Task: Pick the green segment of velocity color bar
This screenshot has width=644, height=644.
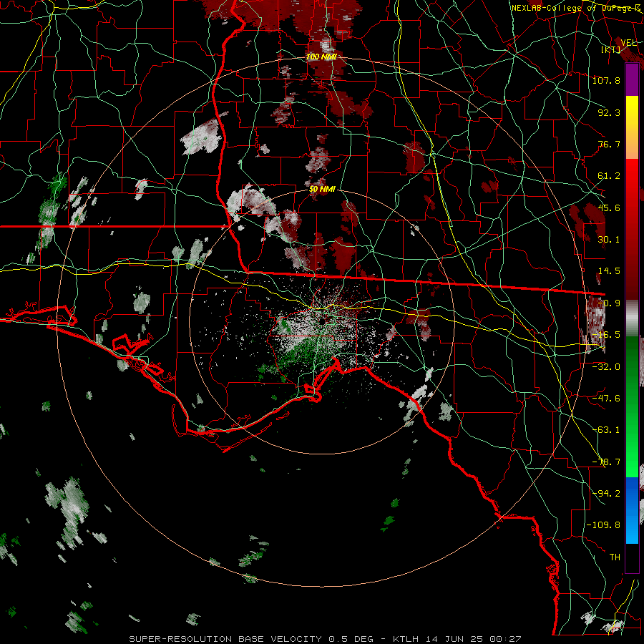Action: [632, 406]
